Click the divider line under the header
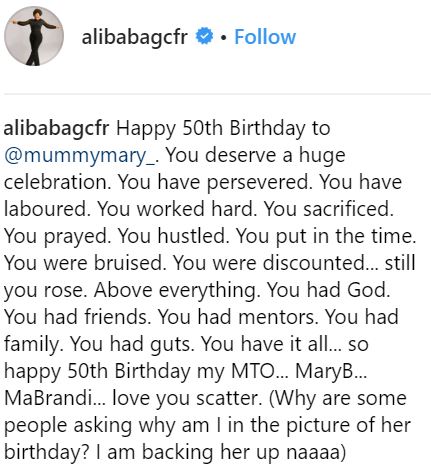 click(x=217, y=94)
